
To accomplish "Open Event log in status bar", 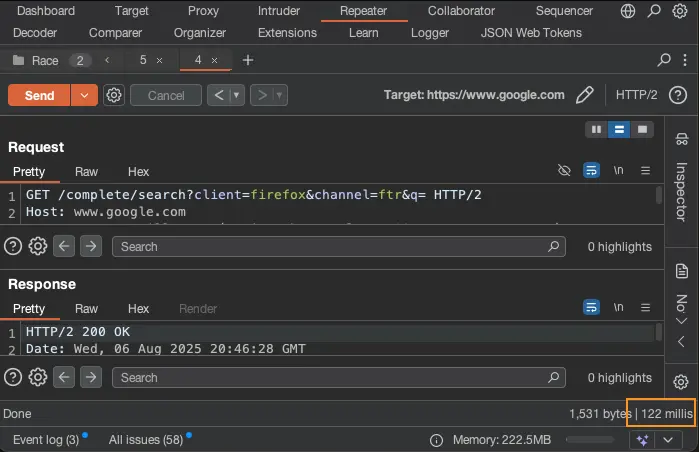I will pos(46,439).
